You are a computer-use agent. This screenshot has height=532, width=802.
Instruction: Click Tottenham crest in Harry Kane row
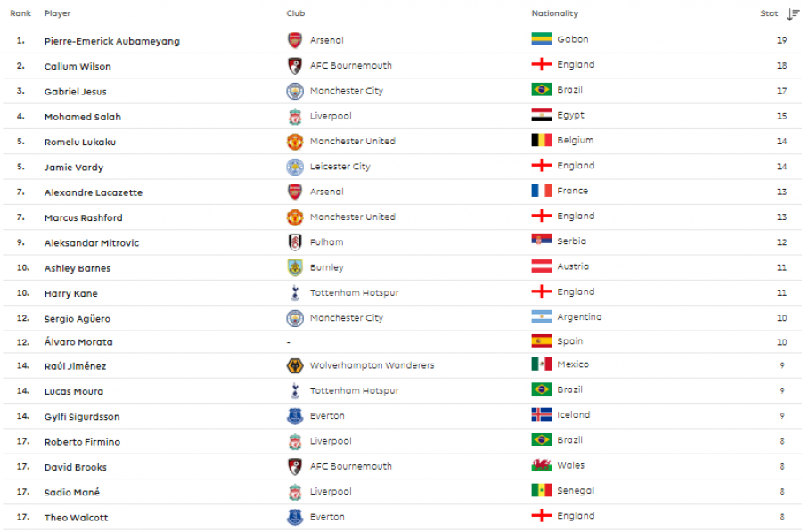click(295, 292)
